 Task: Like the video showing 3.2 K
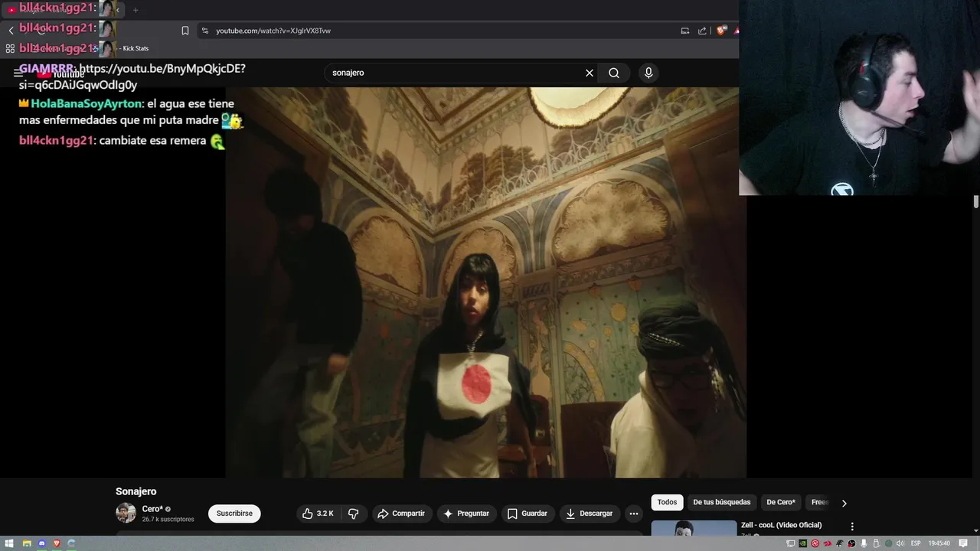pos(317,514)
